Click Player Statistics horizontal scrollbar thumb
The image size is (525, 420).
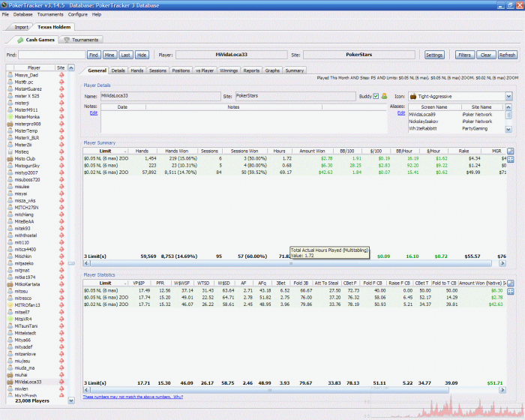[x=269, y=390]
